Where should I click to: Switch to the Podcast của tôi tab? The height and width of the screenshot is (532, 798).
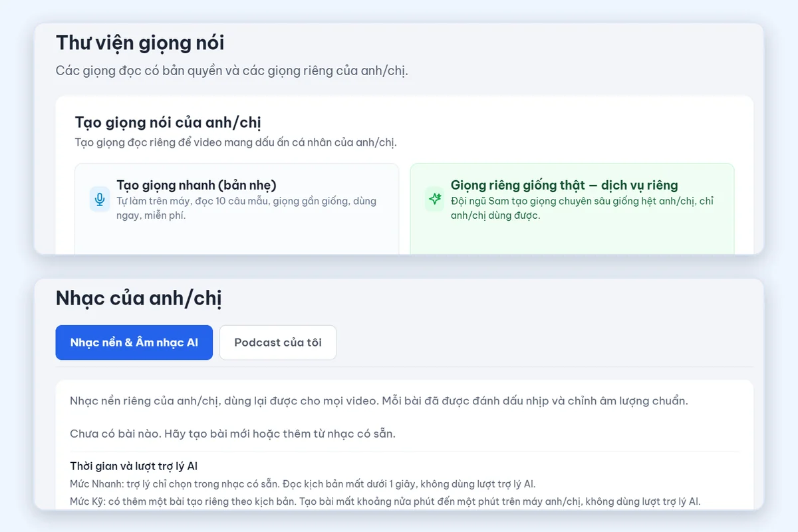tap(278, 342)
